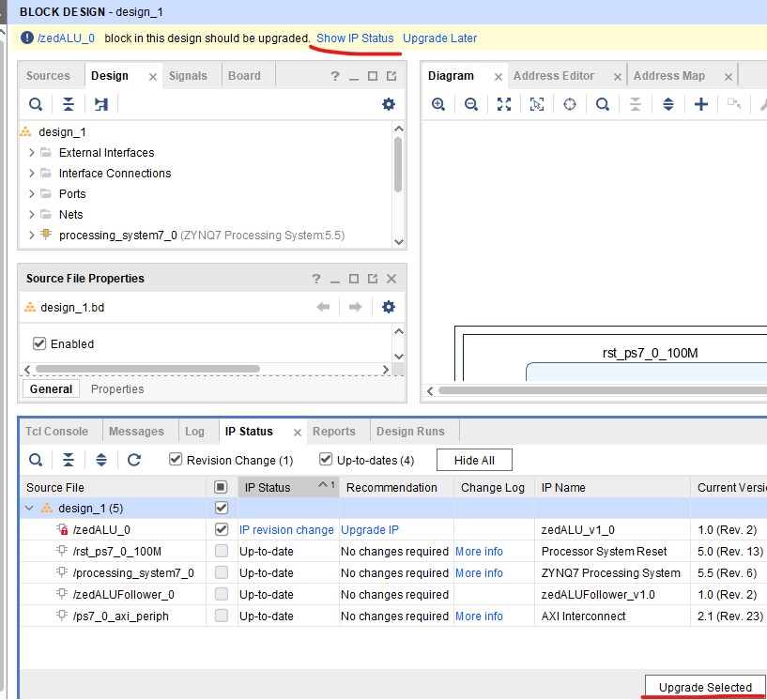Open Design panel settings gear
Screen dimensions: 767x700
(389, 104)
